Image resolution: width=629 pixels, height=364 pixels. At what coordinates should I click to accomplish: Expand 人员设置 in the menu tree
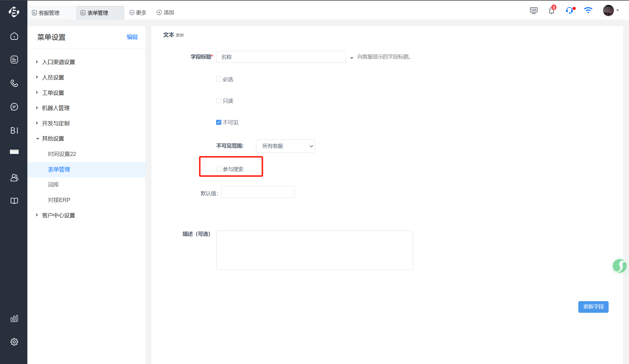click(37, 77)
